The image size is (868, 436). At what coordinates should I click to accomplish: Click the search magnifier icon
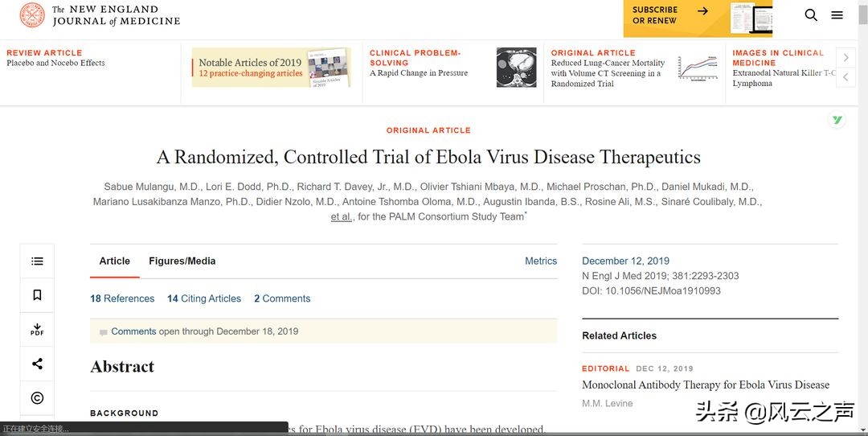(x=811, y=15)
